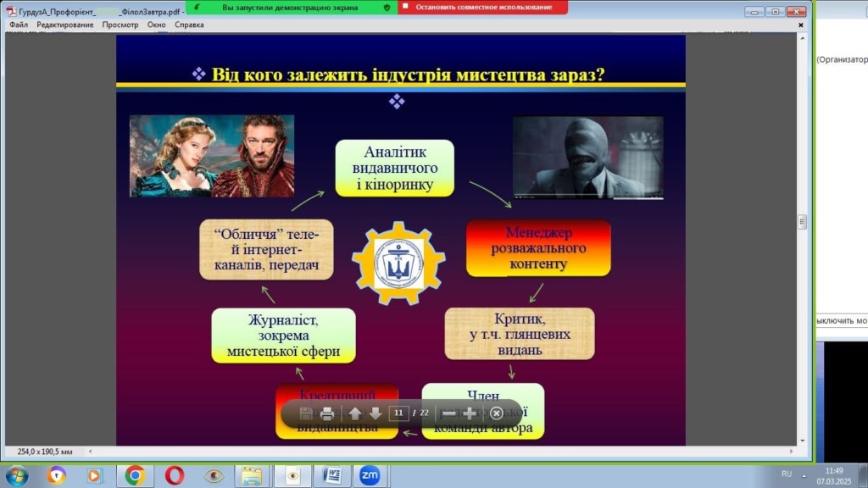Viewport: 868px width, 488px height.
Task: Click the Вы запустили демонстрацию экрана notice
Action: pyautogui.click(x=290, y=7)
